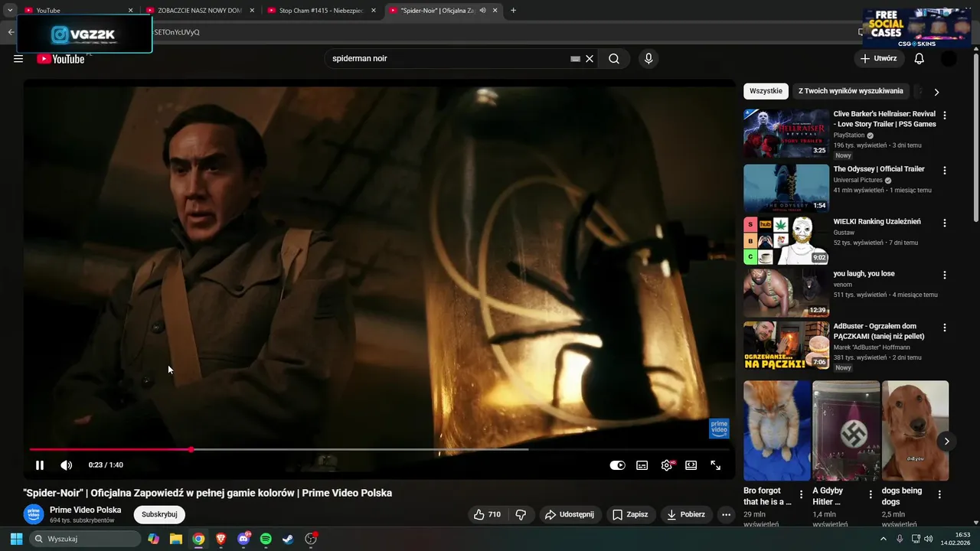Viewport: 980px width, 551px height.
Task: Go back with browser back arrow
Action: [11, 32]
